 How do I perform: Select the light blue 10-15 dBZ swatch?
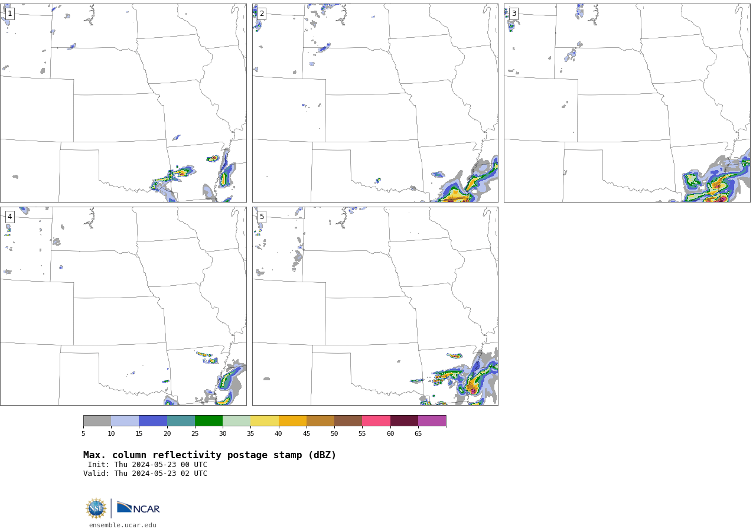pyautogui.click(x=125, y=421)
